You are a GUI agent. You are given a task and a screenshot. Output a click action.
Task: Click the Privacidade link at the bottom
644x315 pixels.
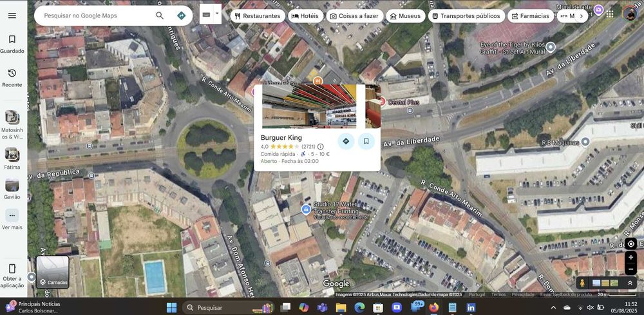pyautogui.click(x=522, y=294)
